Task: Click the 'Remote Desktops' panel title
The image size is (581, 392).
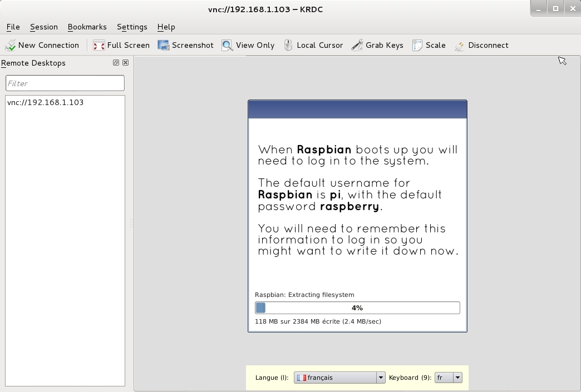Action: pos(33,63)
